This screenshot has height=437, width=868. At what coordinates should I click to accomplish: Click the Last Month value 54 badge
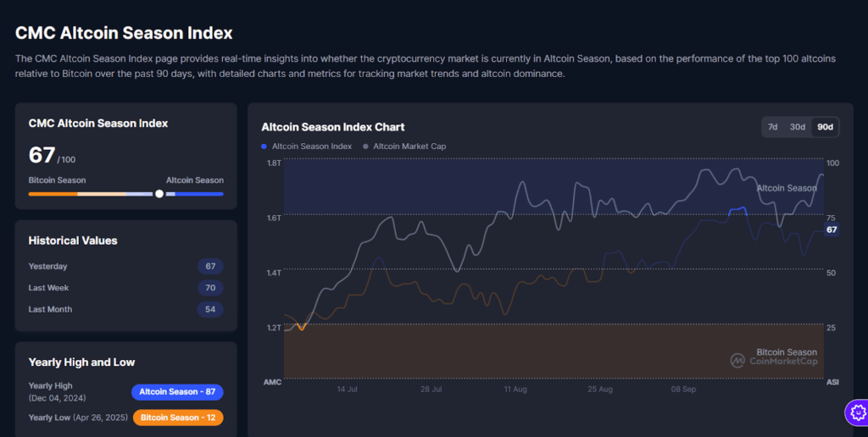(x=210, y=309)
